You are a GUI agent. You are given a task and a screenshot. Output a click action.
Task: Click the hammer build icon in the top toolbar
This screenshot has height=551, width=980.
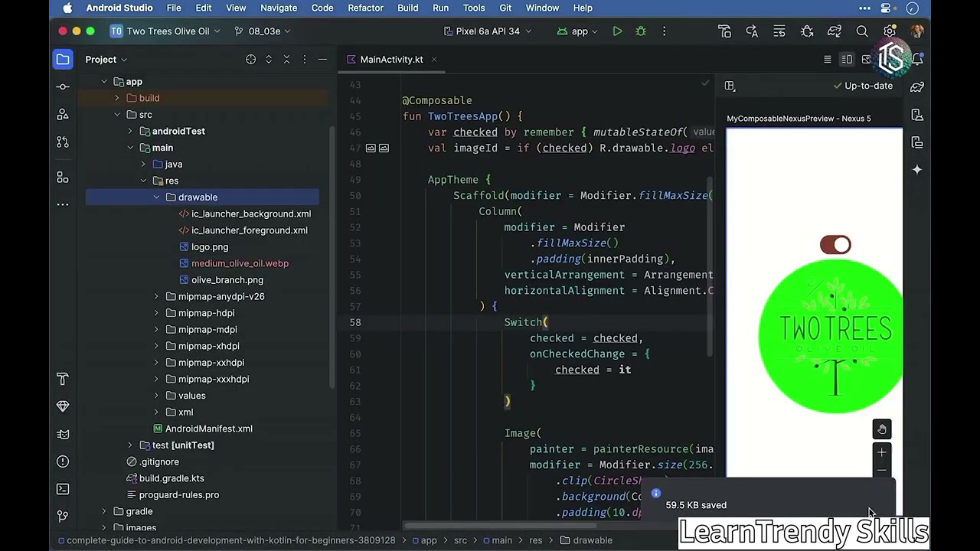pos(724,31)
